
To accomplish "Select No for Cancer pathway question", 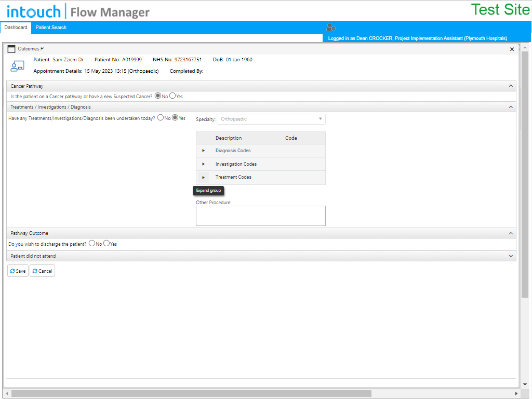I will click(158, 96).
